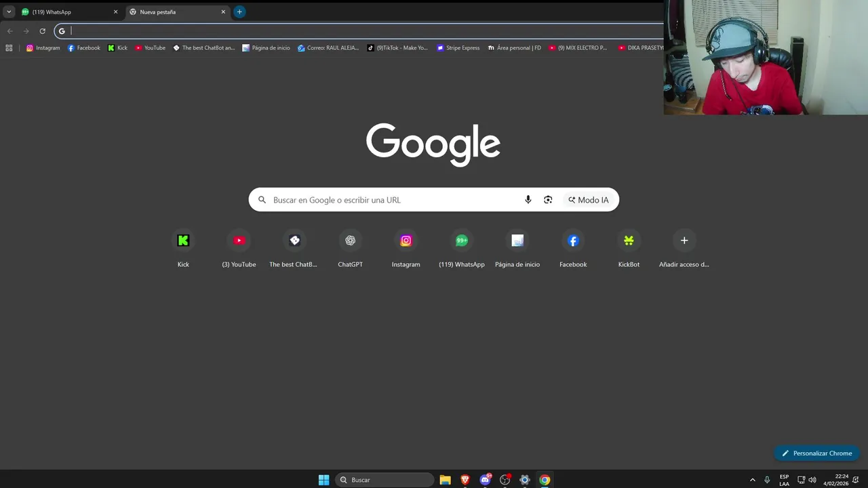Screen dimensions: 868x488
Task: Open network settings from tray
Action: 801,480
